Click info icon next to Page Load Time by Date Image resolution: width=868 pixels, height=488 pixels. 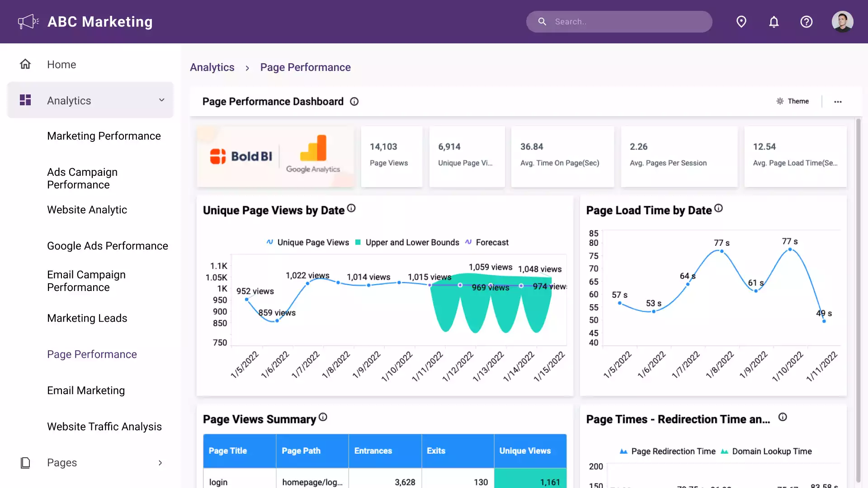[719, 208]
